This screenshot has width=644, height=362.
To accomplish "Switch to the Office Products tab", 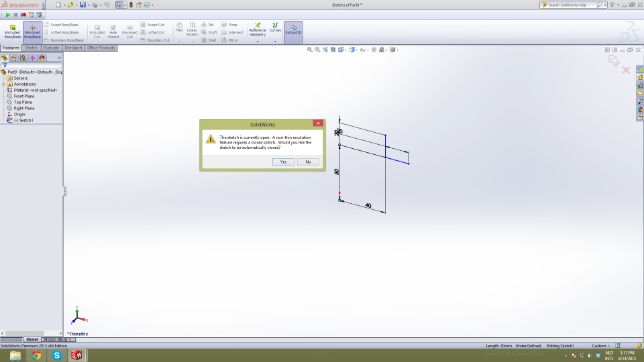I will point(101,48).
